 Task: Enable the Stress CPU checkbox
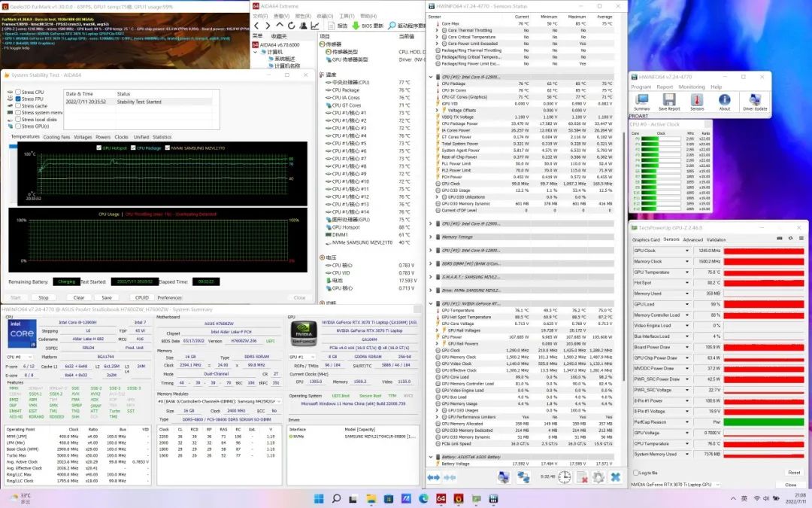(x=19, y=92)
